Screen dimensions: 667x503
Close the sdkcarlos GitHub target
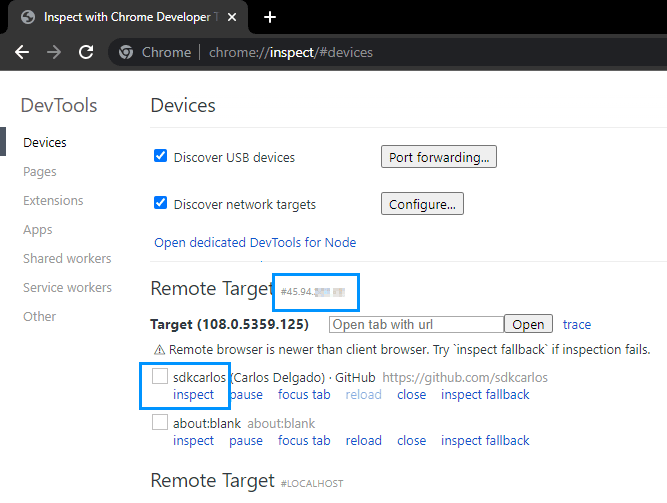tap(411, 394)
